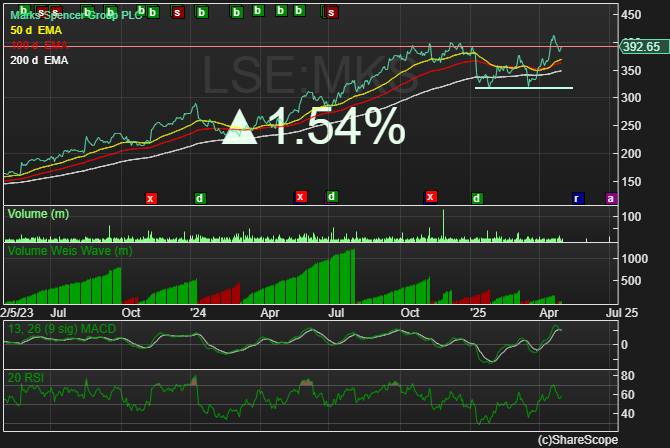
Task: Click the 150 price axis value
Action: [x=631, y=182]
